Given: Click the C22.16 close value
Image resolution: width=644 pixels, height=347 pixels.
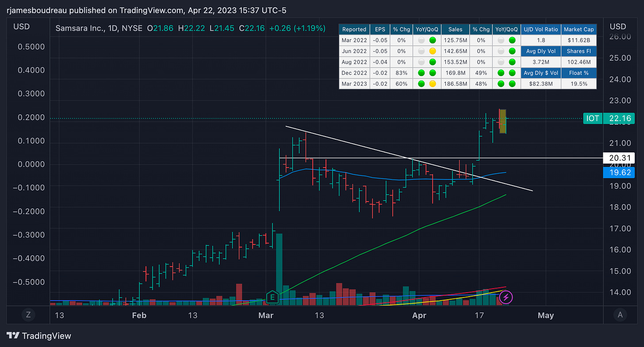Looking at the screenshot, I should [253, 28].
